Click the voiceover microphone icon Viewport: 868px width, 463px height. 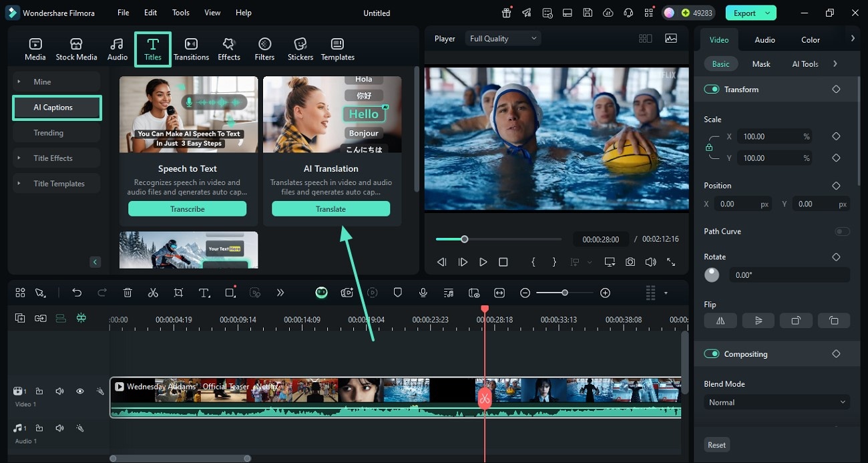coord(423,293)
